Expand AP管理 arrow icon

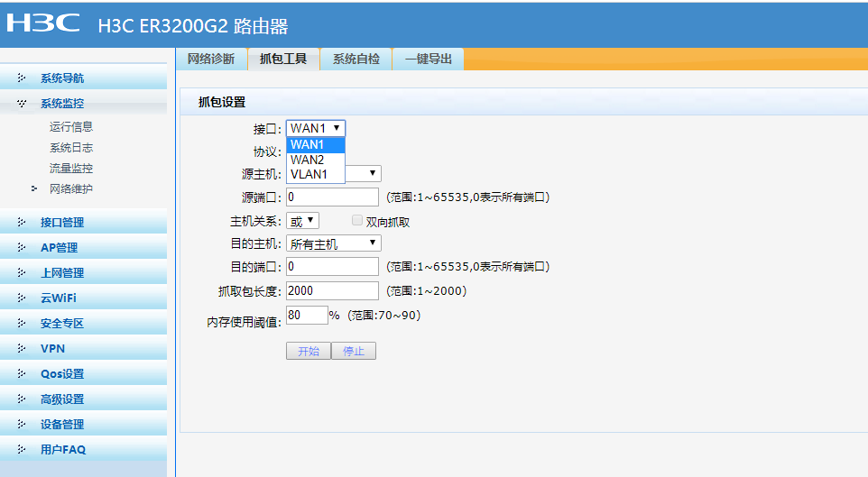22,247
